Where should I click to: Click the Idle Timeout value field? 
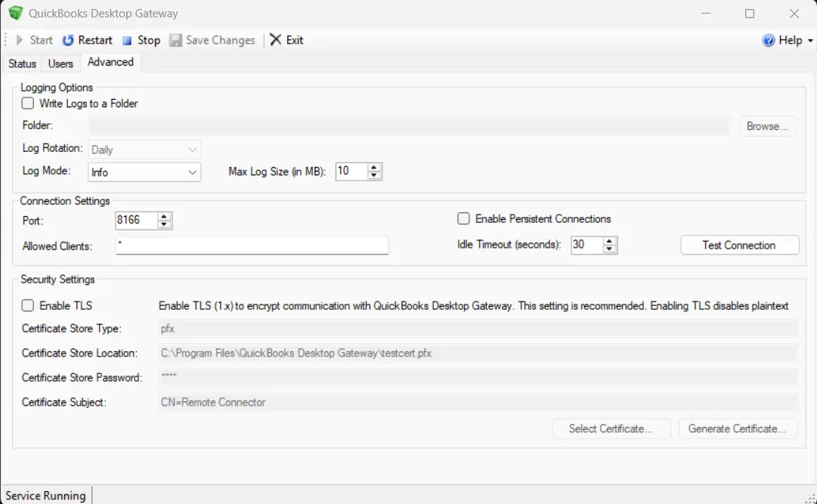point(586,244)
